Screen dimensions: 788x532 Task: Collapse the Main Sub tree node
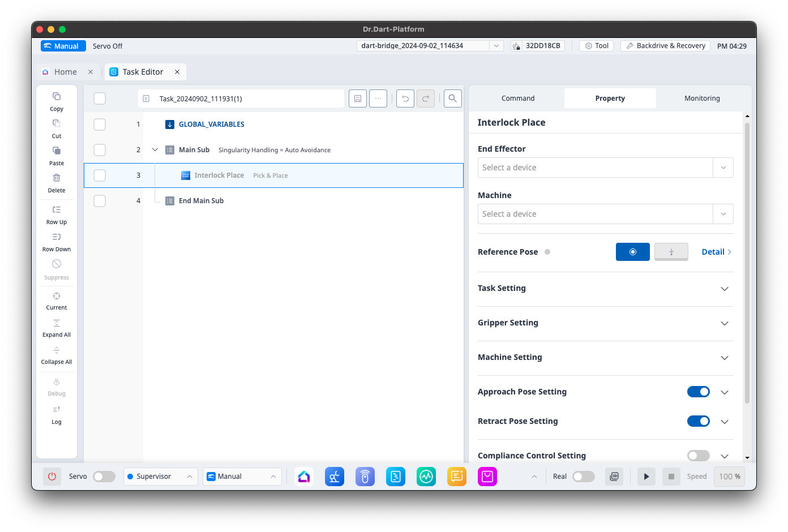pyautogui.click(x=155, y=150)
